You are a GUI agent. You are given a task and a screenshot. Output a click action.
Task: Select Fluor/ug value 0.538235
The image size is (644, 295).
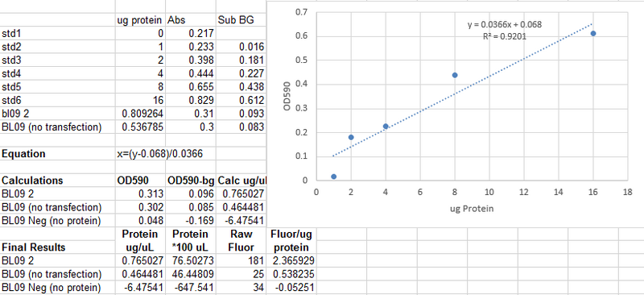291,274
